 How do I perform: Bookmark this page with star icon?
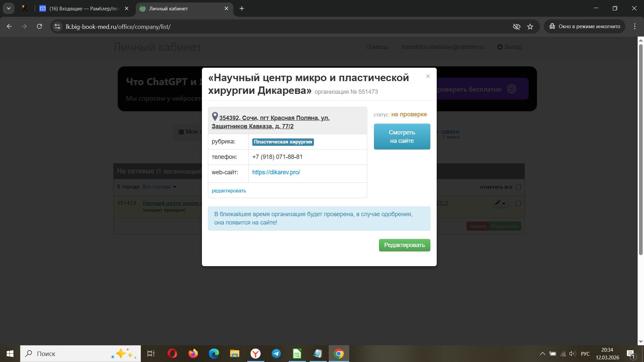point(530,26)
